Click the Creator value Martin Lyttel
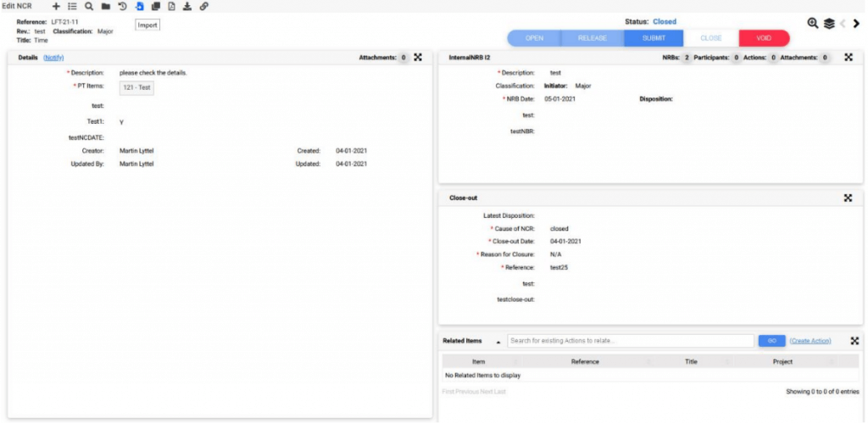This screenshot has height=424, width=868. pyautogui.click(x=136, y=151)
